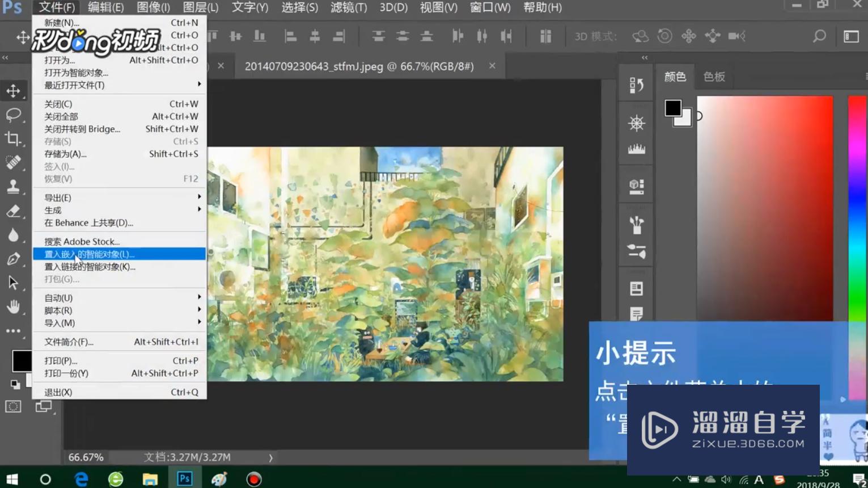Pick a red shade in color field
This screenshot has height=488, width=868.
[x=765, y=208]
